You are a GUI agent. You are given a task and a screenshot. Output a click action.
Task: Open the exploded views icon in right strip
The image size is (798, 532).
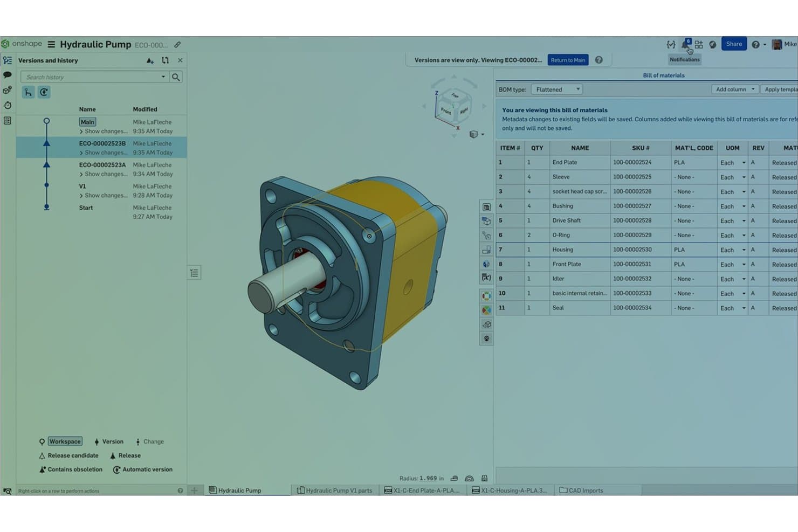click(486, 236)
